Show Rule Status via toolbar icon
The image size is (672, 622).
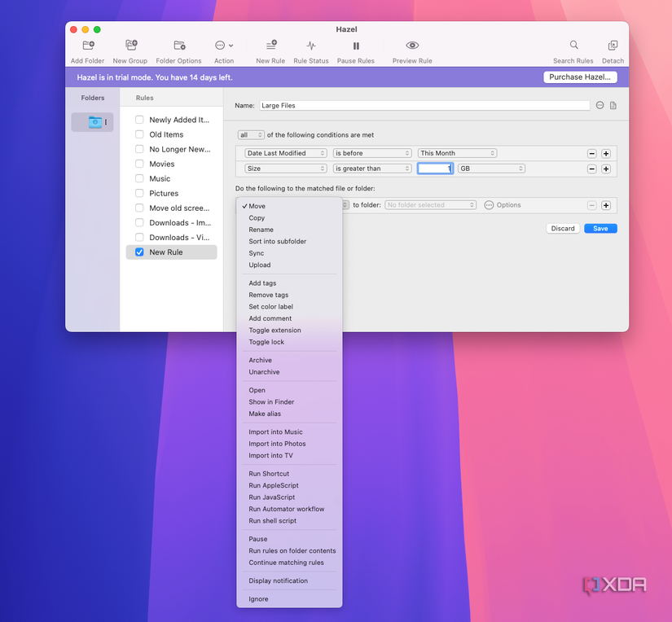click(311, 46)
